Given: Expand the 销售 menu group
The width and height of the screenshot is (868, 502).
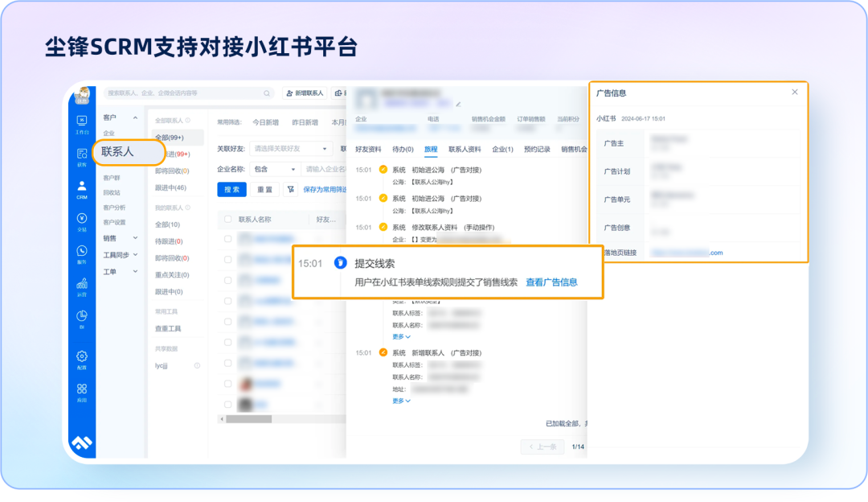Looking at the screenshot, I should (x=135, y=238).
